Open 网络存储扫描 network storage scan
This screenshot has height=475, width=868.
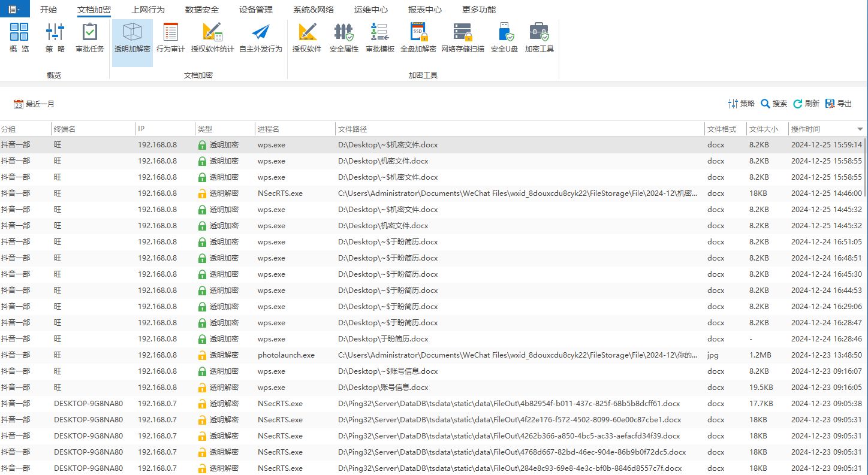point(462,38)
